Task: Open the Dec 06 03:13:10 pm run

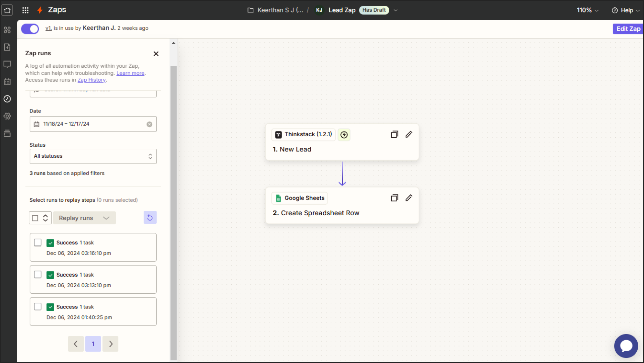Action: pyautogui.click(x=93, y=280)
